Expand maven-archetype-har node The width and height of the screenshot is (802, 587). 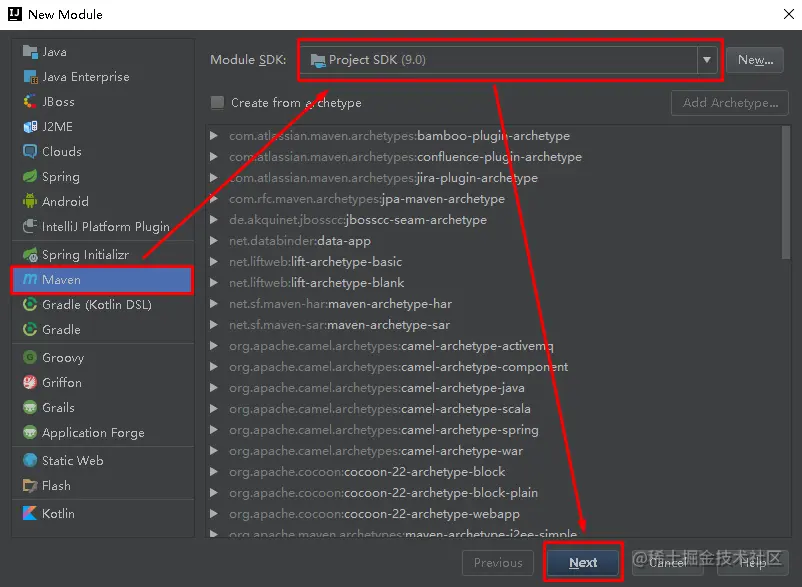(214, 303)
